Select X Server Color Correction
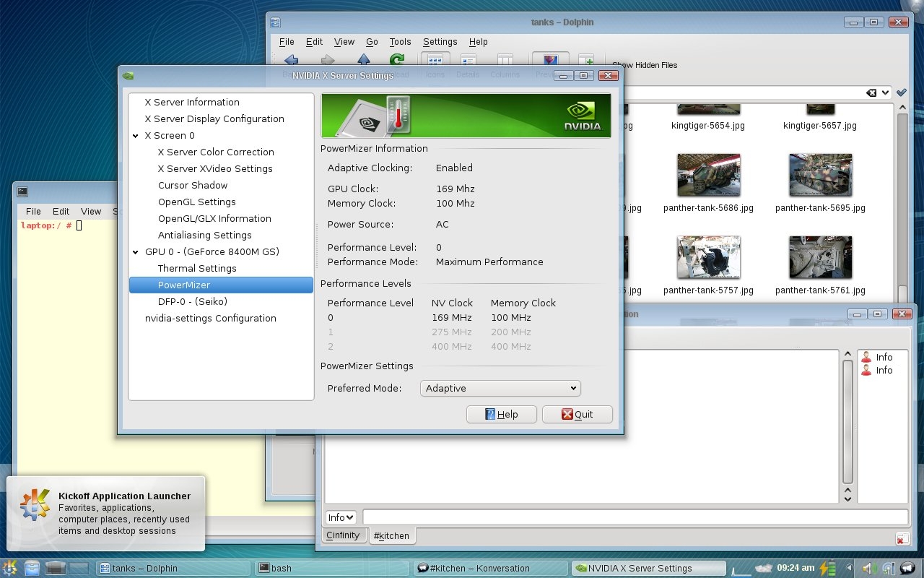 point(216,152)
